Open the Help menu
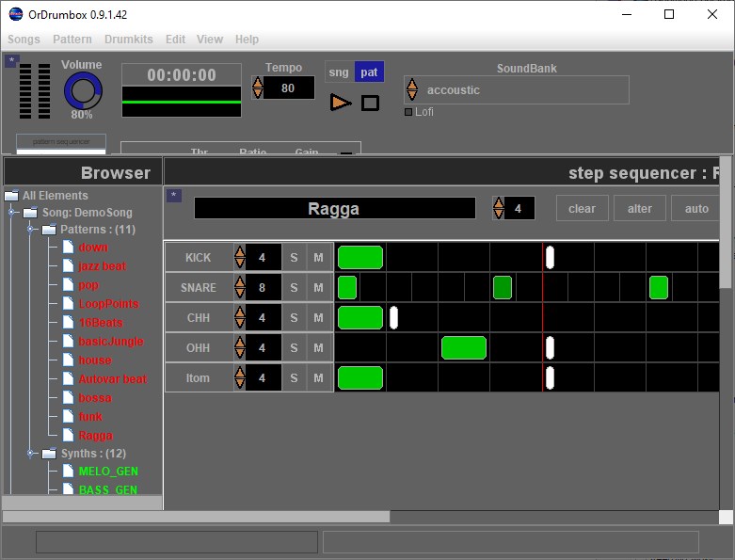 click(x=247, y=40)
